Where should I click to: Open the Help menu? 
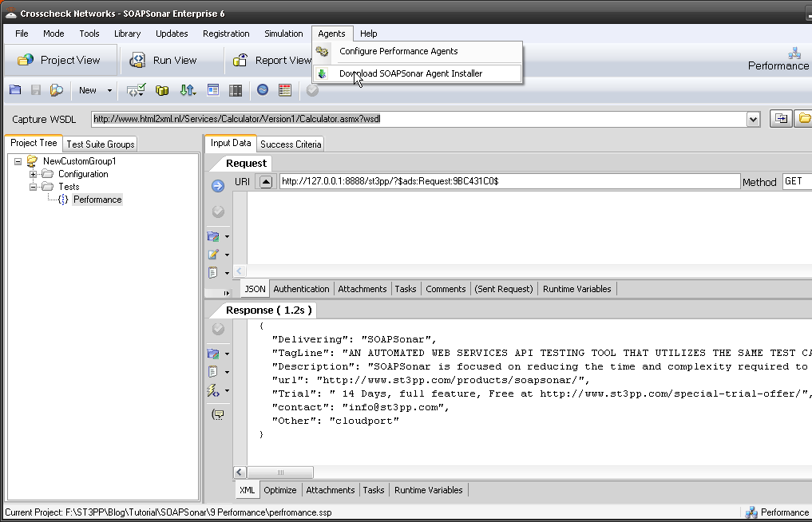(368, 34)
